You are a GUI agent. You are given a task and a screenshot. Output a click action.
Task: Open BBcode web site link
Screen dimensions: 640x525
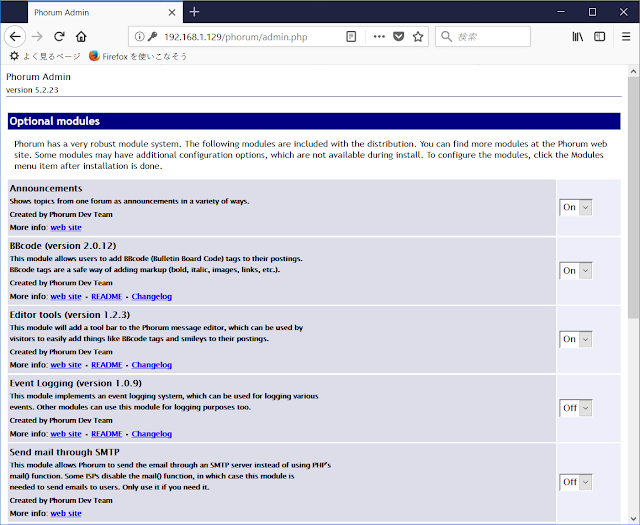point(66,296)
